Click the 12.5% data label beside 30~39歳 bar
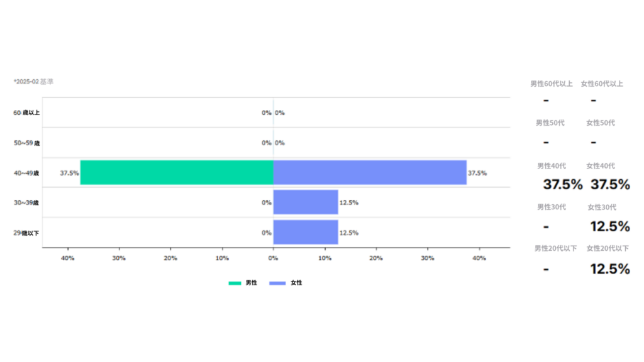Screen dimensions: 644x362 (x=349, y=202)
